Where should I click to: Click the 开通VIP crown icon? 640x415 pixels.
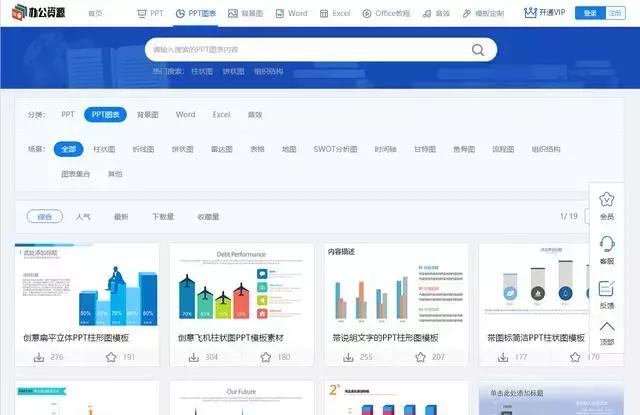tap(530, 13)
